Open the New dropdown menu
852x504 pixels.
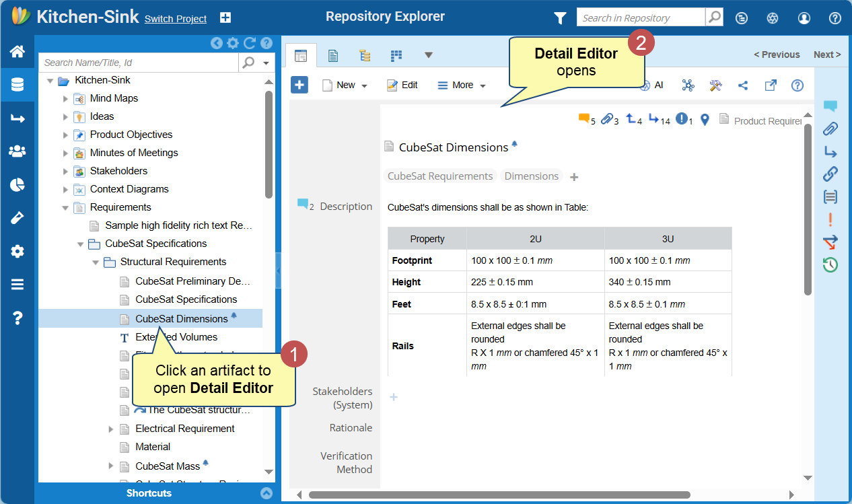345,85
